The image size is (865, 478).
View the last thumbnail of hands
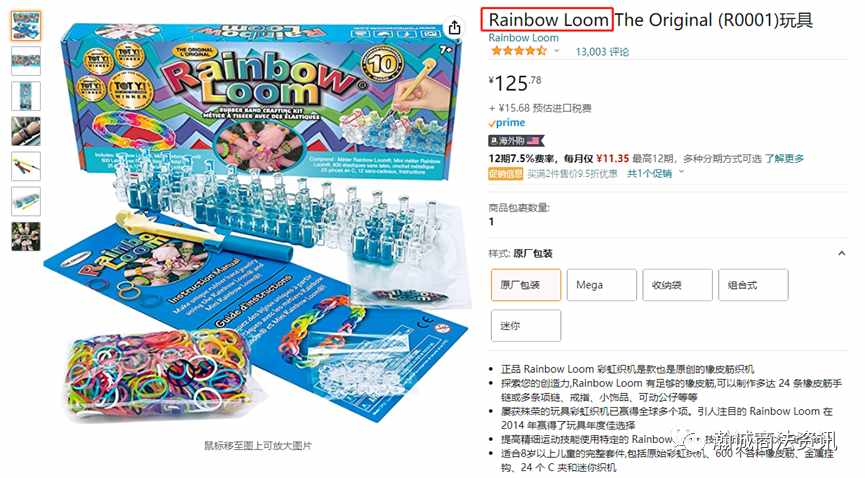tap(26, 236)
